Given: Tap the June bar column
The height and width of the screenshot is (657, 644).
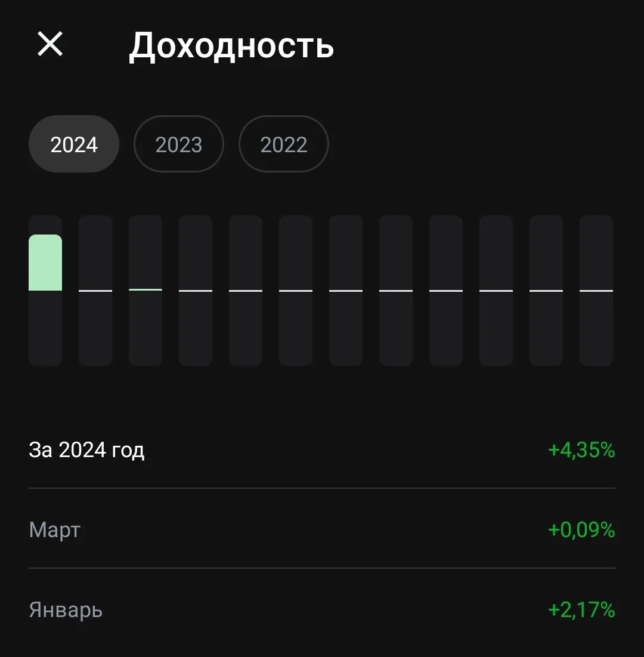Looking at the screenshot, I should point(296,291).
